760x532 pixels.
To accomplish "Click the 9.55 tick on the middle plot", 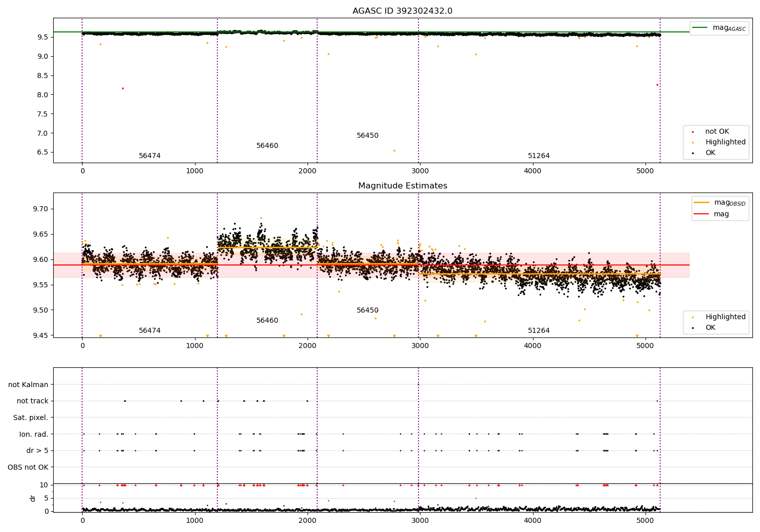I will (41, 285).
